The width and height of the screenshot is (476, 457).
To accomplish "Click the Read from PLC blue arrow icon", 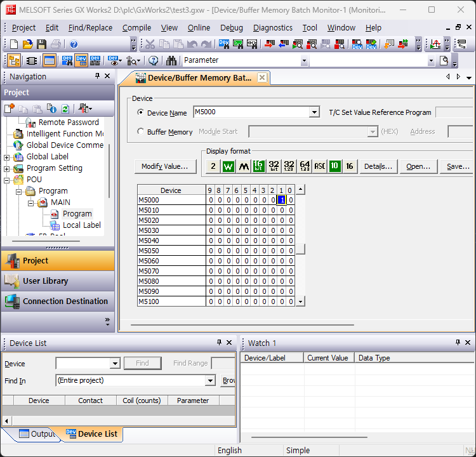I will coord(284,44).
